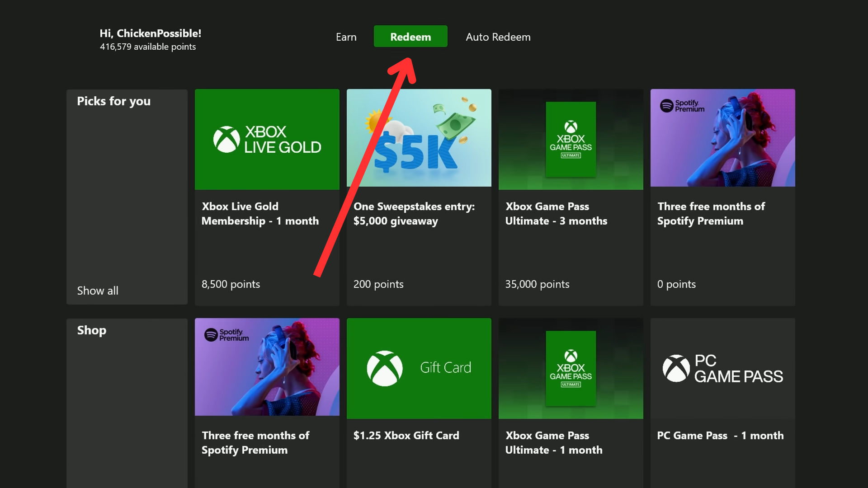Open the $1.25 Xbox Gift Card title

pos(406,435)
